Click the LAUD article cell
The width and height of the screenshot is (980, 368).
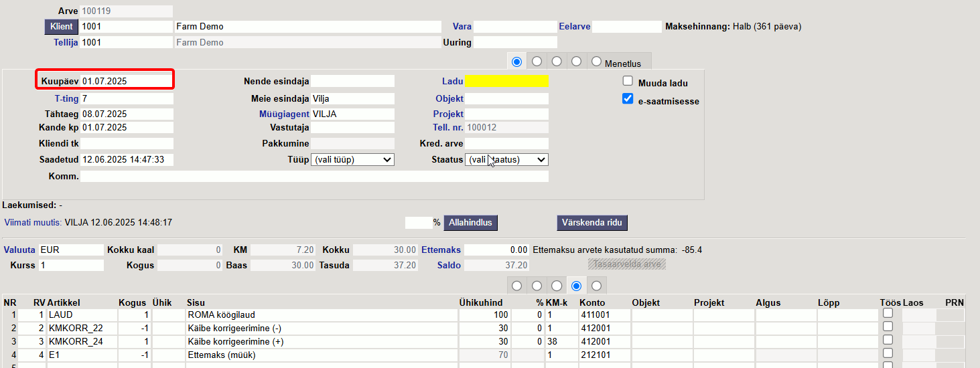click(82, 314)
